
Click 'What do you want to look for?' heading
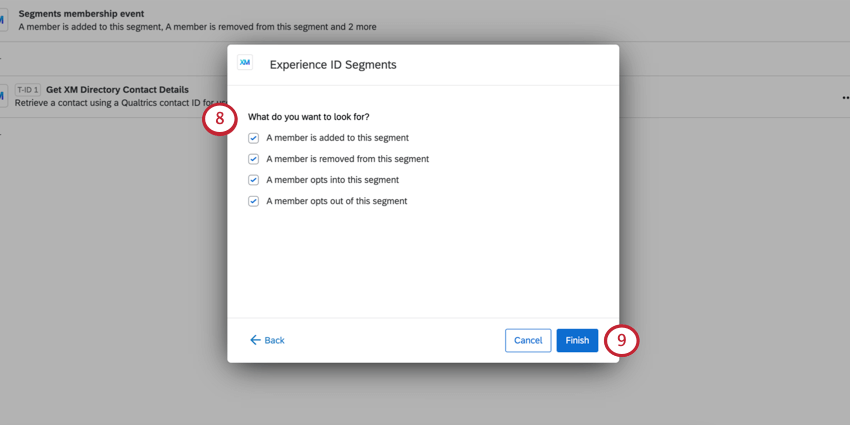[x=308, y=117]
